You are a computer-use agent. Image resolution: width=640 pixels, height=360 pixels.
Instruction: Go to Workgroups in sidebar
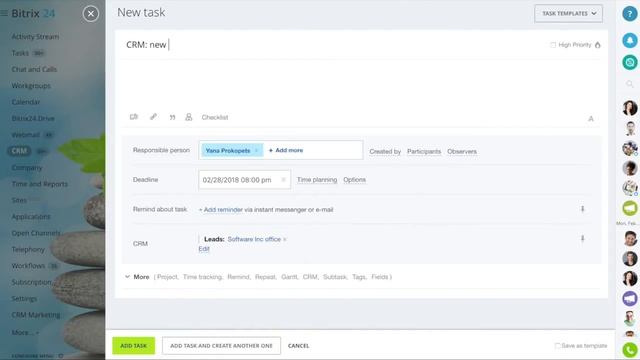click(31, 86)
